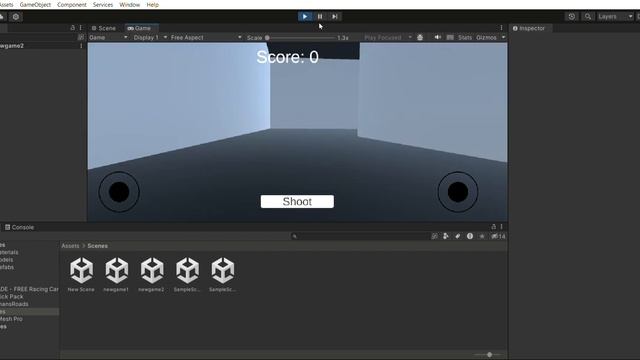Image resolution: width=640 pixels, height=360 pixels.
Task: Open the Game view mode dropdown
Action: click(108, 38)
